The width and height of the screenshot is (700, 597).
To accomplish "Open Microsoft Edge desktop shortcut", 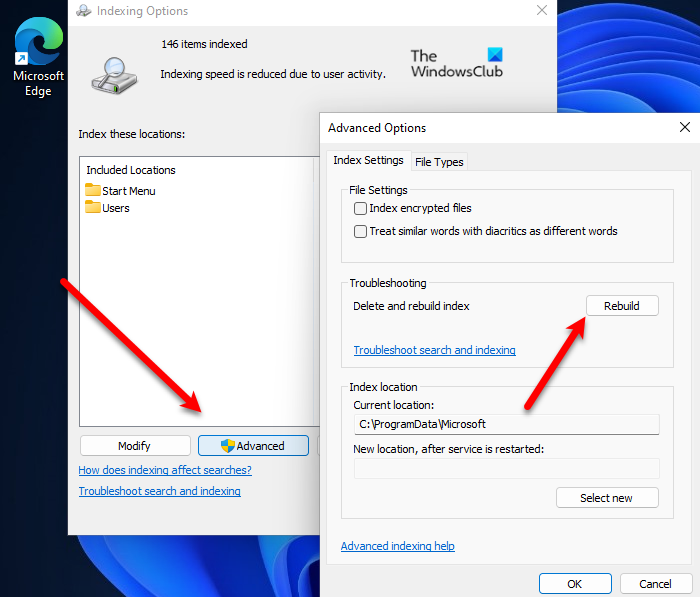I will click(x=38, y=57).
